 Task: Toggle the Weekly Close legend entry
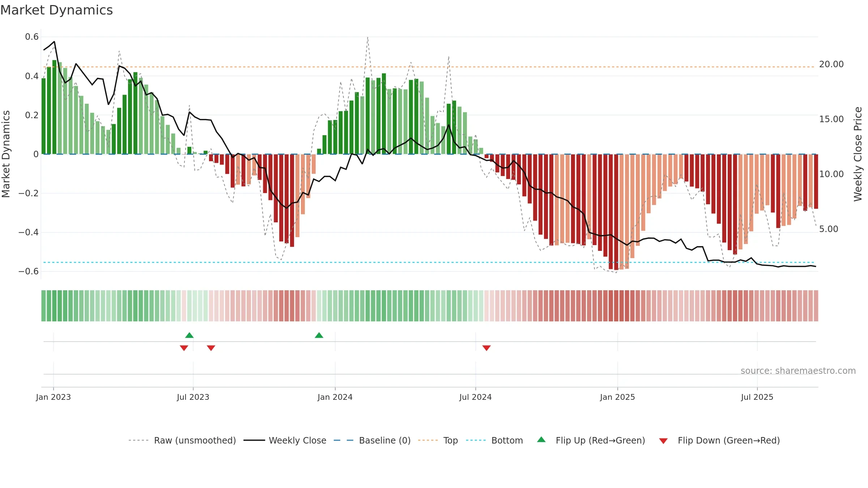[285, 440]
